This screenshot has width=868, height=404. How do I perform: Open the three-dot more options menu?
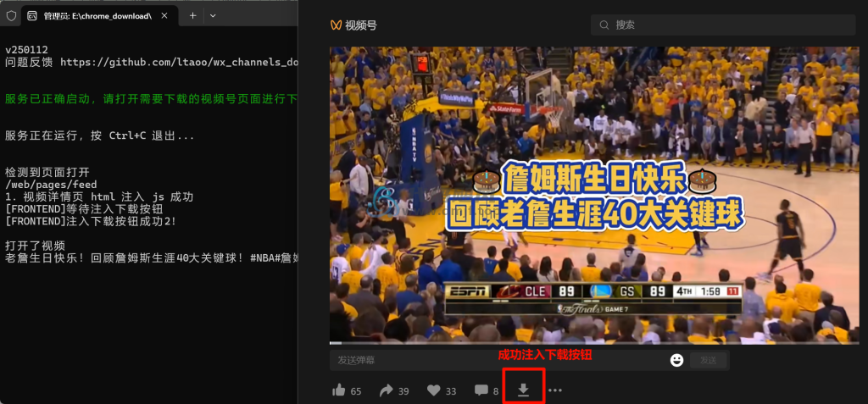click(x=554, y=390)
